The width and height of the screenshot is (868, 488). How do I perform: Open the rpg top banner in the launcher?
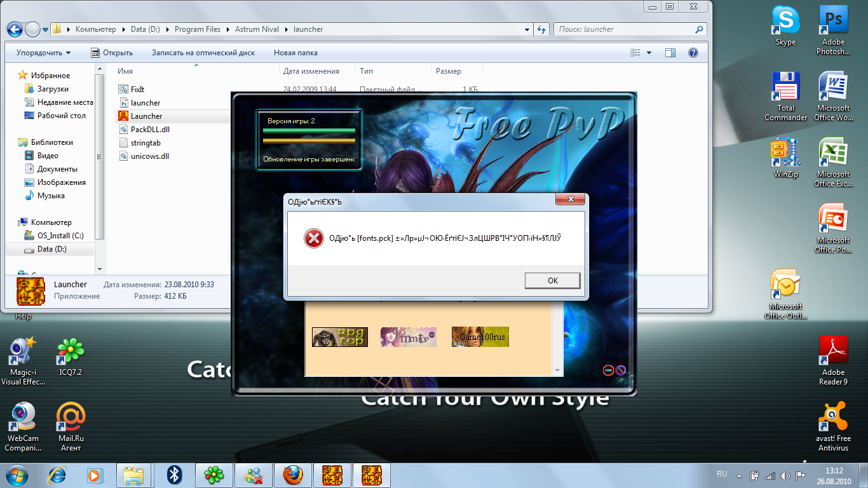coord(340,337)
